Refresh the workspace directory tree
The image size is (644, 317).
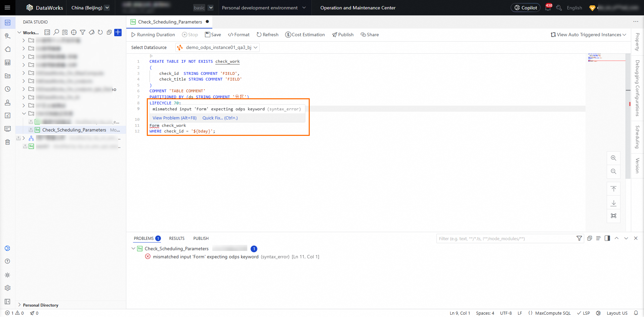[100, 32]
